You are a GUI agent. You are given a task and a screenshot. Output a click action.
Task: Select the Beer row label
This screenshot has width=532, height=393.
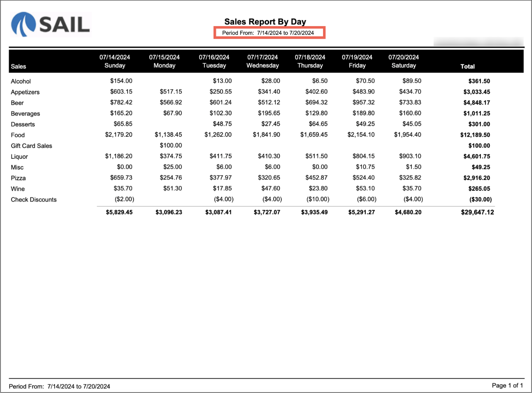[17, 103]
